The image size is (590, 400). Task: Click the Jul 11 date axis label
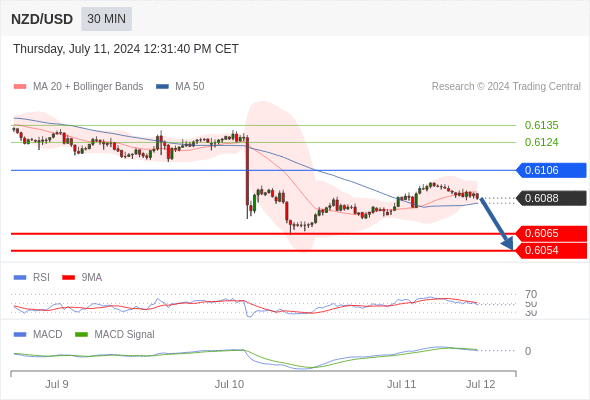pyautogui.click(x=401, y=384)
